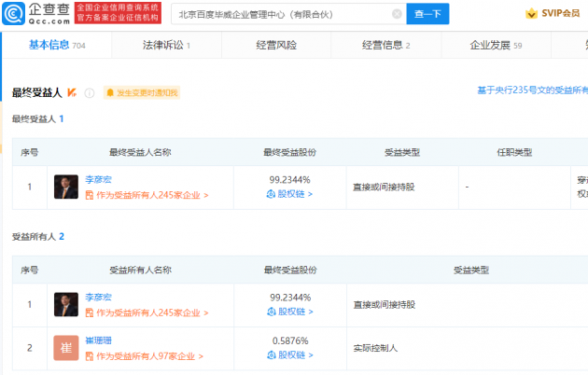Click the 最终受益人名称 column header
Image resolution: width=588 pixels, height=375 pixels.
[x=140, y=152]
